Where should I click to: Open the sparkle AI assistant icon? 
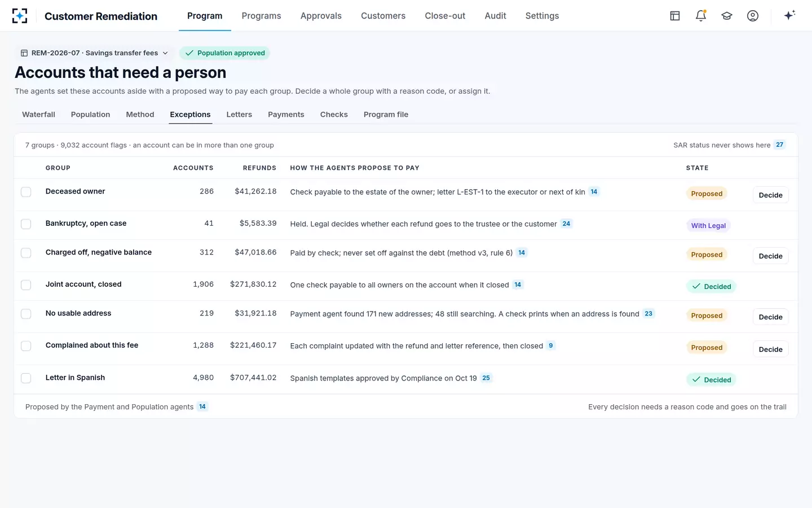(789, 16)
